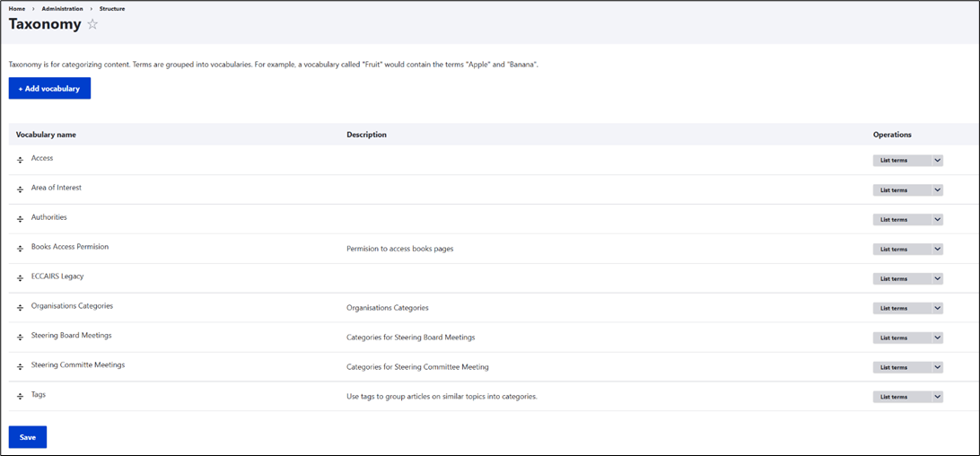
Task: Navigate to Structure breadcrumb link
Action: click(112, 8)
